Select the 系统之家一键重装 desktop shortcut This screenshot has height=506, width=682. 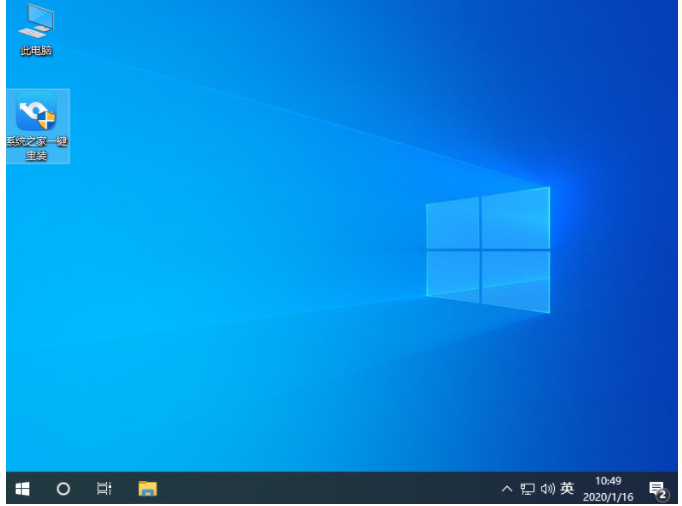coord(37,126)
